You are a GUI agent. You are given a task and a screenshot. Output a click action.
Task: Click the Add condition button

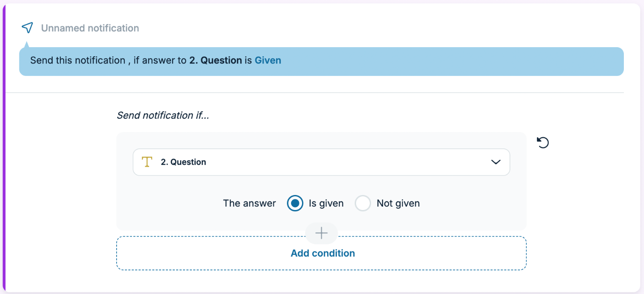point(323,253)
